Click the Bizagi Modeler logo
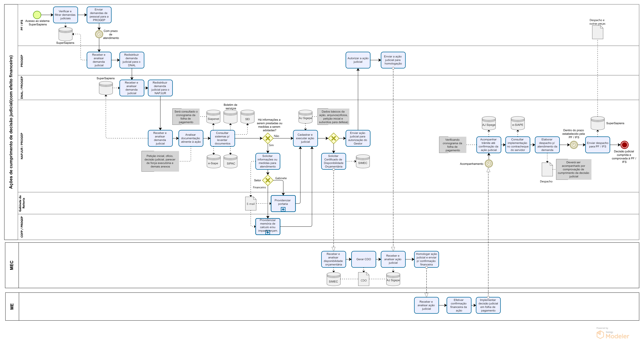The height and width of the screenshot is (360, 644). 612,334
